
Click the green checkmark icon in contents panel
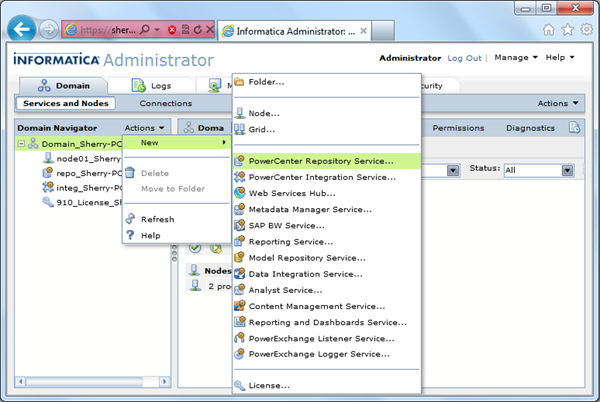tap(195, 248)
